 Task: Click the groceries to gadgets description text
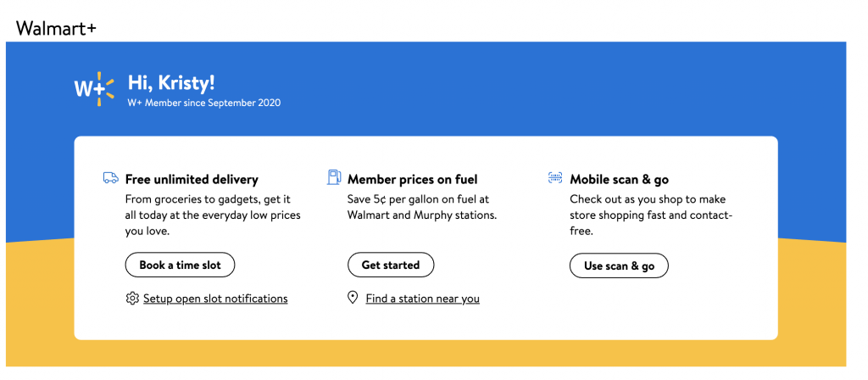(212, 215)
